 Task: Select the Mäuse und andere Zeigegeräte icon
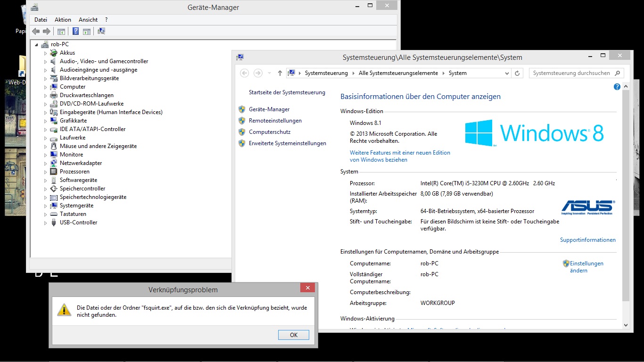(x=54, y=146)
